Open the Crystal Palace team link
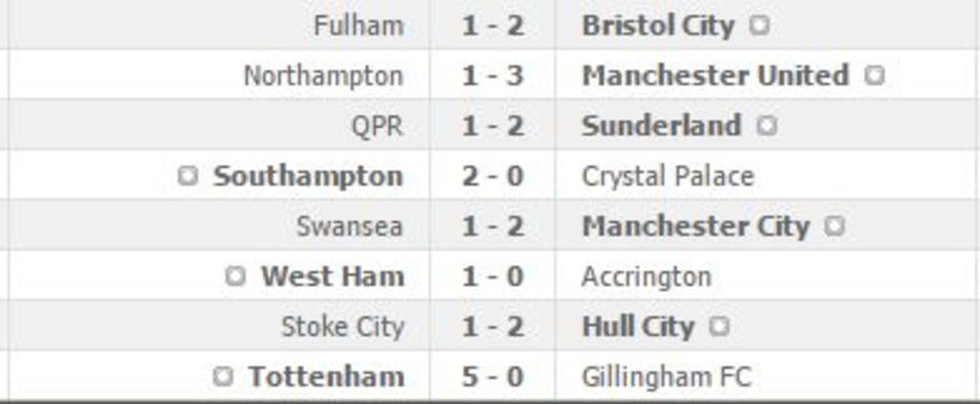Screen dimensions: 980x404 coord(667,177)
